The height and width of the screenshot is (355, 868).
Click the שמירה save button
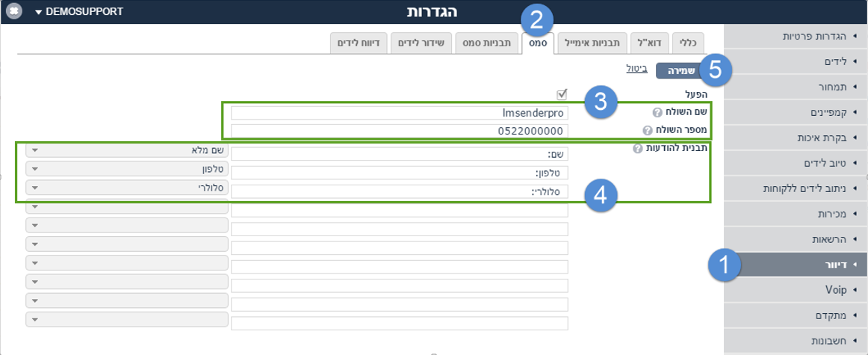click(x=680, y=71)
